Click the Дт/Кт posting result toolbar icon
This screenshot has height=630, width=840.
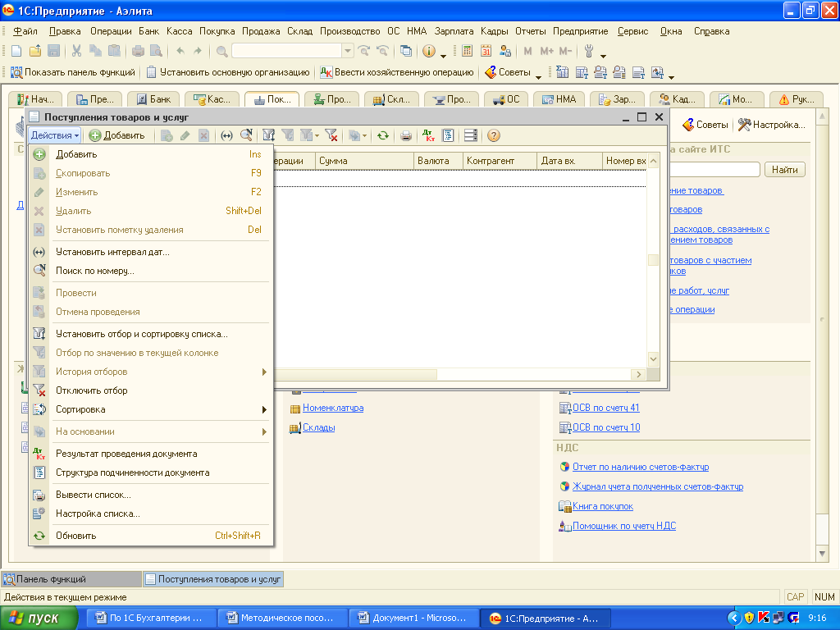[x=428, y=135]
